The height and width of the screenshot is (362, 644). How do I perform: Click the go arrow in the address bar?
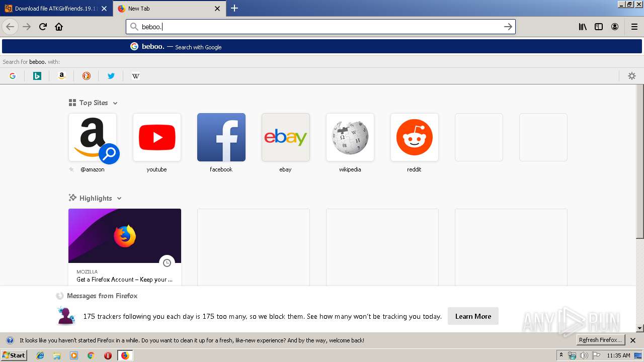[x=508, y=27]
